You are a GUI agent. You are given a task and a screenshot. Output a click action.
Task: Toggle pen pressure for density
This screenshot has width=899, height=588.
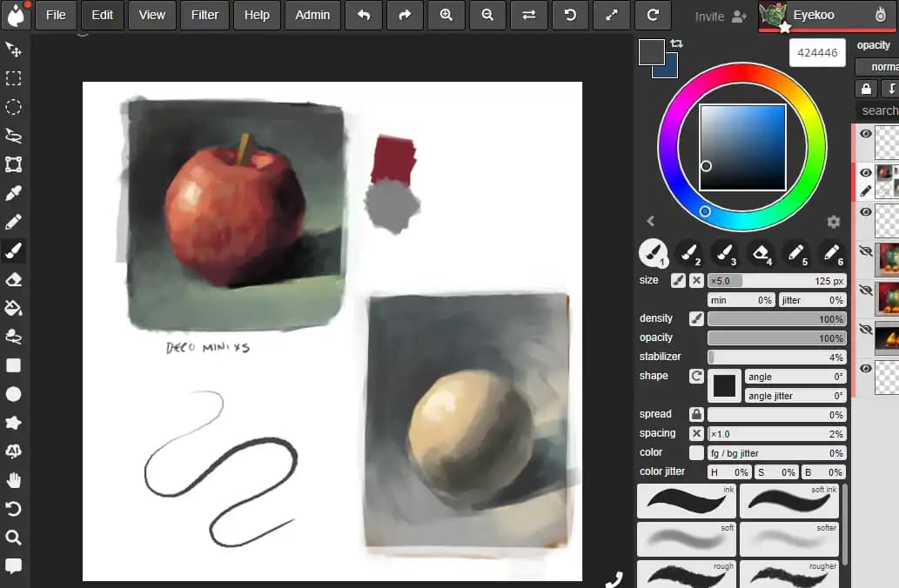pos(696,318)
